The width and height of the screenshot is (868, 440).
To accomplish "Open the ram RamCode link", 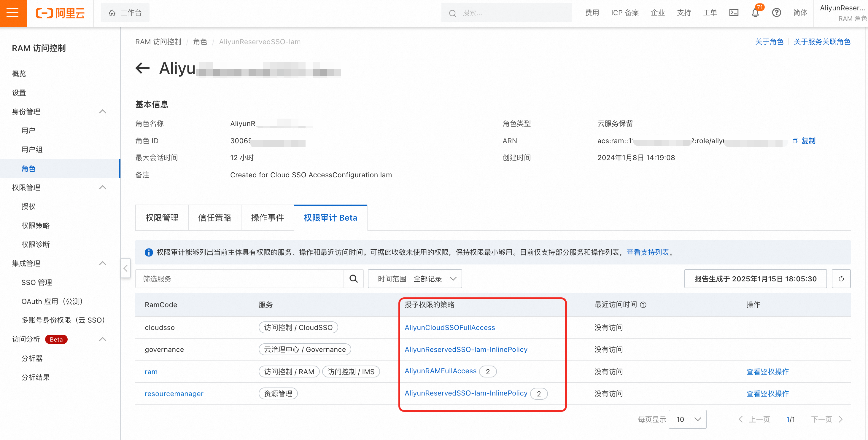I will (151, 372).
